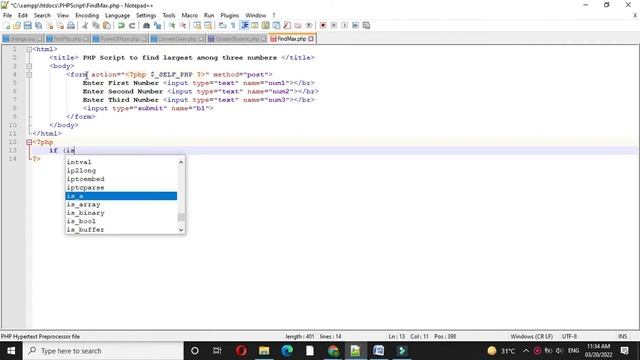
Task: Click the Save All toolbar icon
Action: (x=38, y=25)
